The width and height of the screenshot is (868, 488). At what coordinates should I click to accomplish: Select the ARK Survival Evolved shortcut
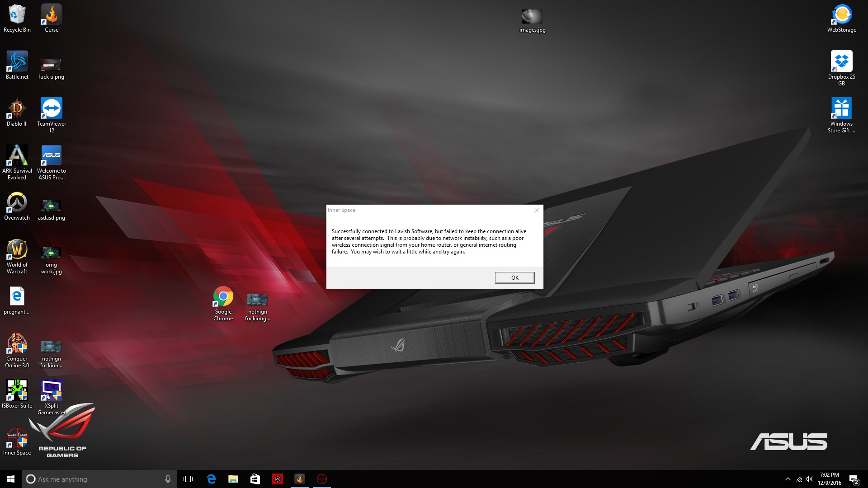coord(17,162)
